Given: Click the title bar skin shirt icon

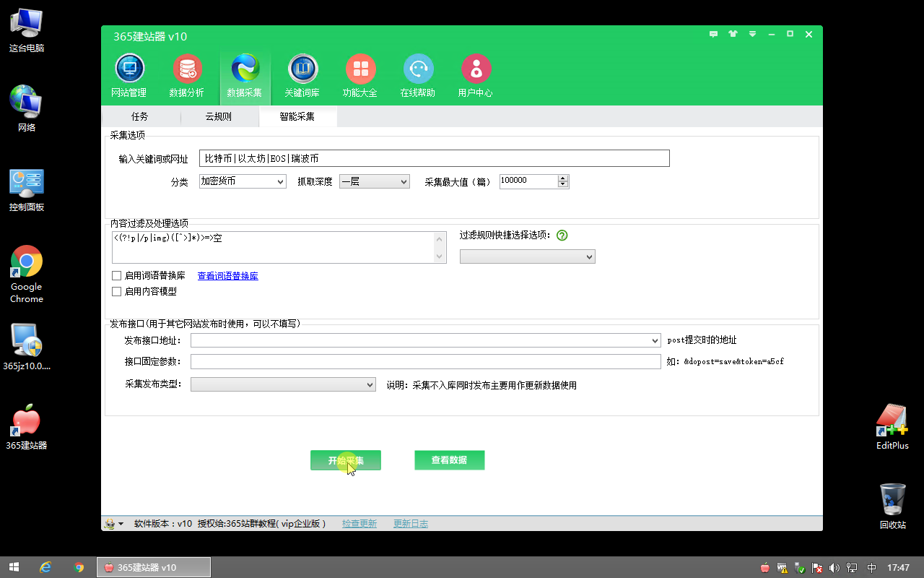Looking at the screenshot, I should point(733,34).
